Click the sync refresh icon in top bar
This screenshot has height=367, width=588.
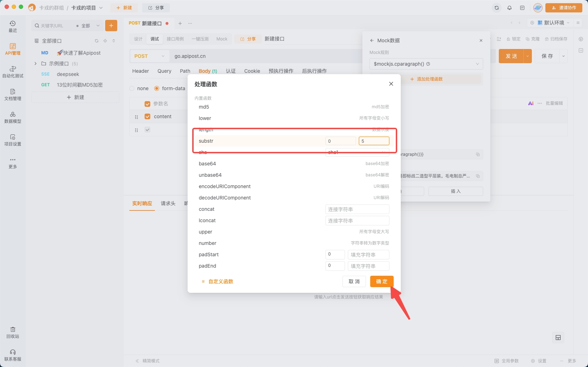coord(497,8)
